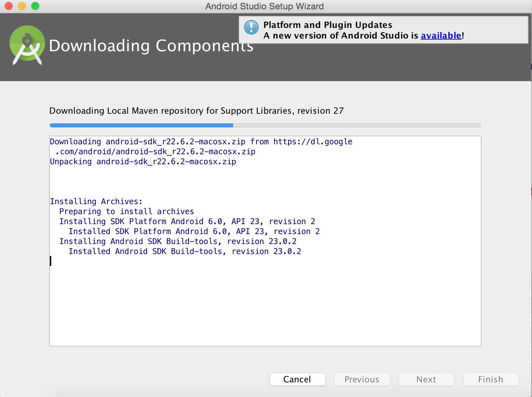Screen dimensions: 532x397
Task: Click the blue info icon in notification
Action: point(251,27)
